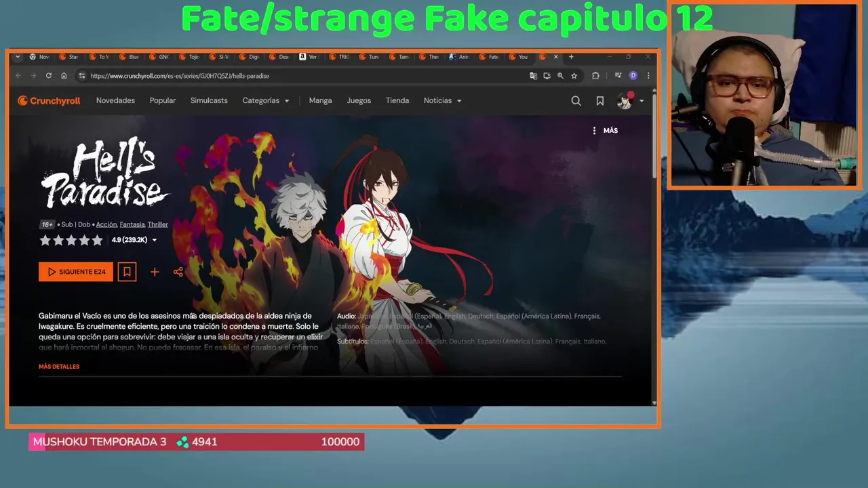
Task: Rate the series with the fifth star
Action: [x=97, y=240]
